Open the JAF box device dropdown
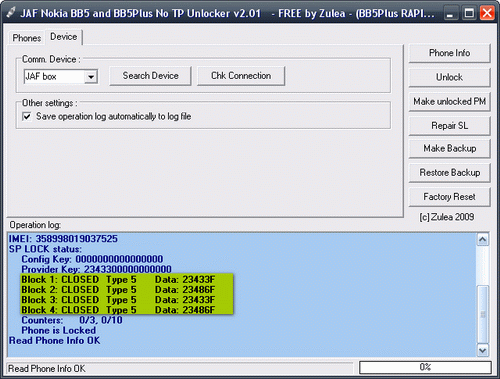The width and height of the screenshot is (500, 379). click(x=91, y=77)
